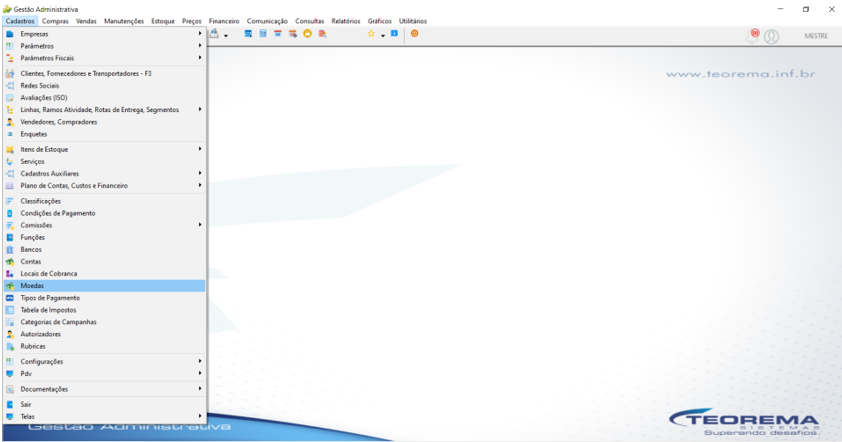Select the Enquetes entry
842x442 pixels.
click(104, 134)
